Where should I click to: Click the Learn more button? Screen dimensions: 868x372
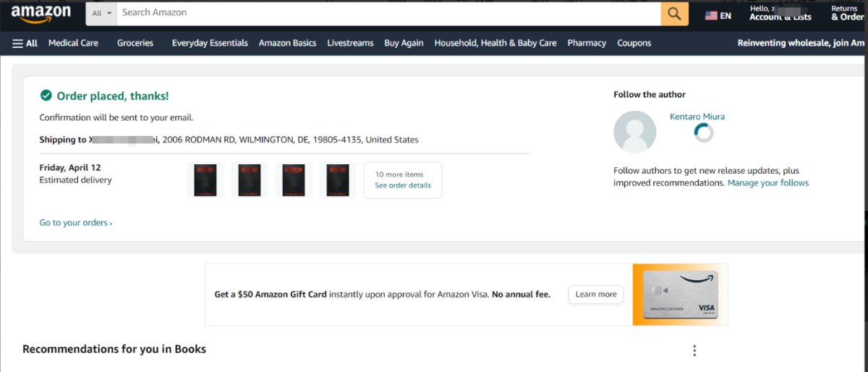(x=596, y=295)
